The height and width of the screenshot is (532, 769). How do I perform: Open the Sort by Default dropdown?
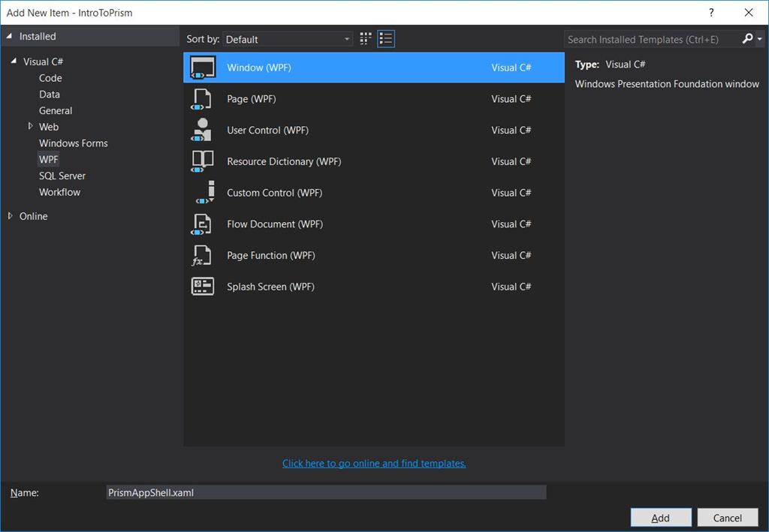288,39
